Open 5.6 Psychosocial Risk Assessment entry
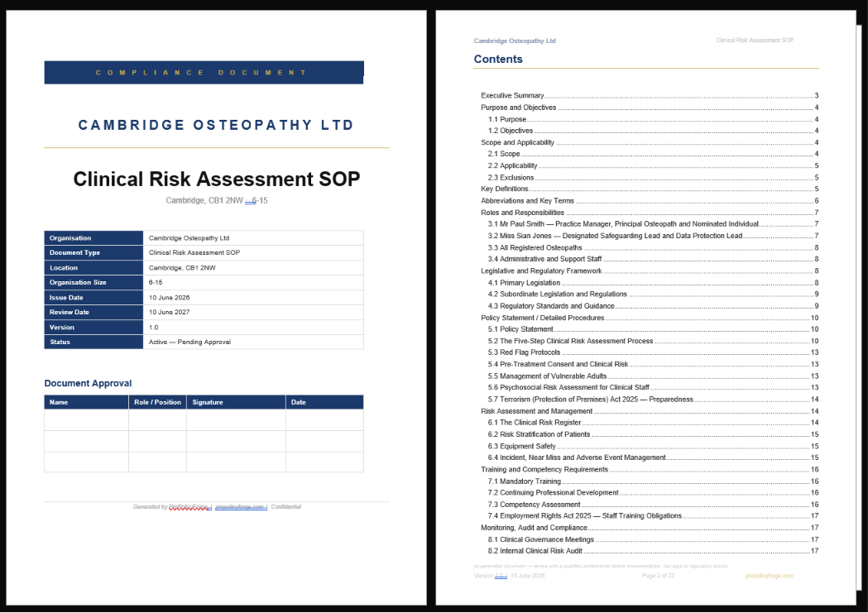Screen dimensions: 868x613 click(x=653, y=387)
